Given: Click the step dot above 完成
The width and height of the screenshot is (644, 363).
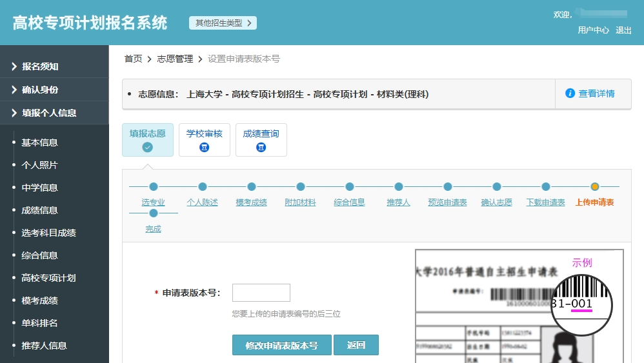Looking at the screenshot, I should [x=154, y=213].
